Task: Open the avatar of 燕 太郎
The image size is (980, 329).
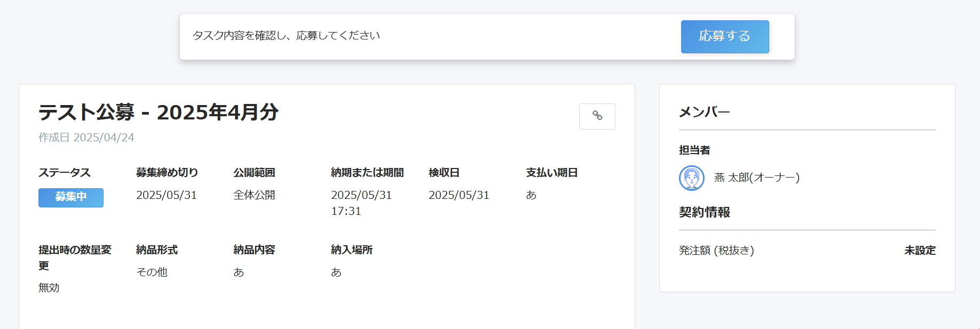Action: click(x=692, y=178)
